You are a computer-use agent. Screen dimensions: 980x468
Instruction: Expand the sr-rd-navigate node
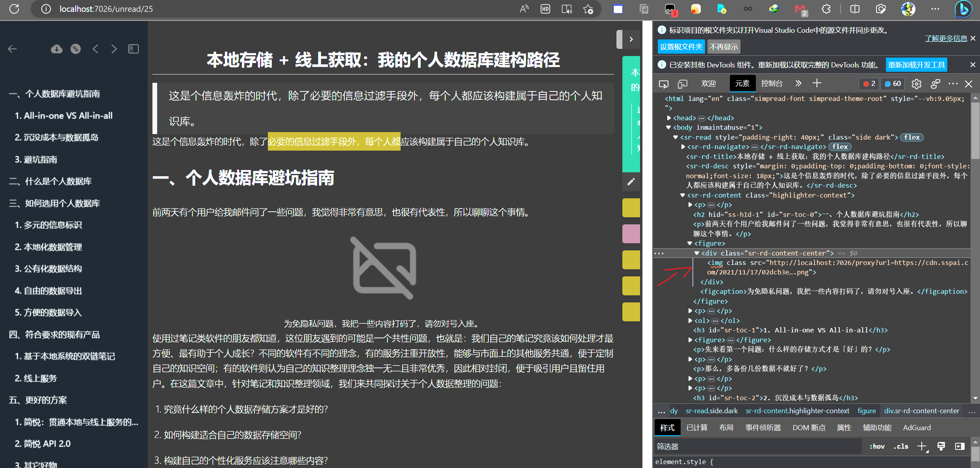(x=683, y=147)
